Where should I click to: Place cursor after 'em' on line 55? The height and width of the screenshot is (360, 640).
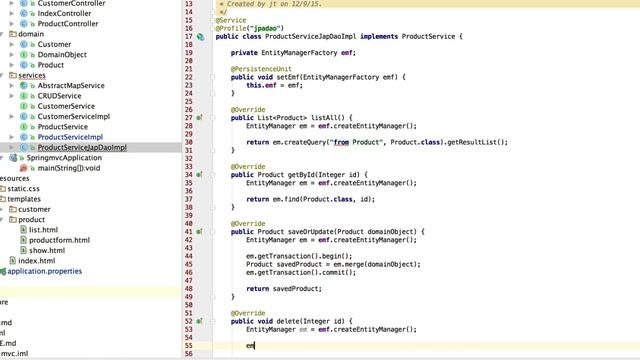254,346
